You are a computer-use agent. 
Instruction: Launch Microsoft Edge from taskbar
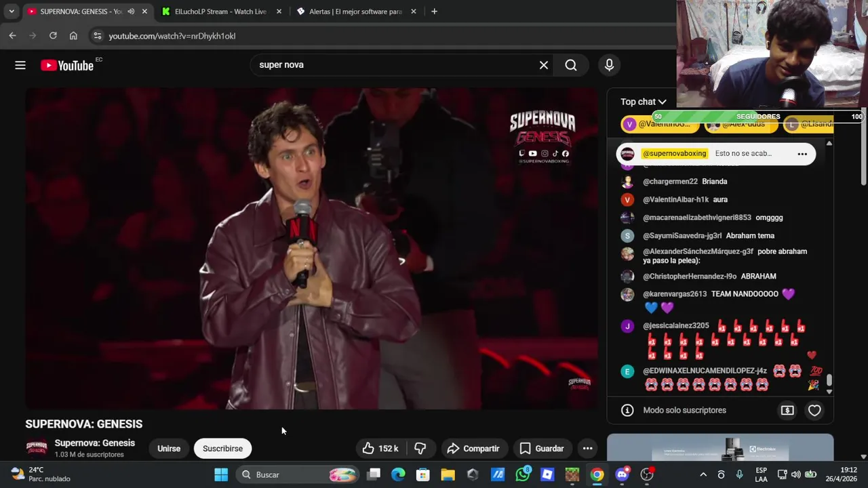click(x=398, y=474)
